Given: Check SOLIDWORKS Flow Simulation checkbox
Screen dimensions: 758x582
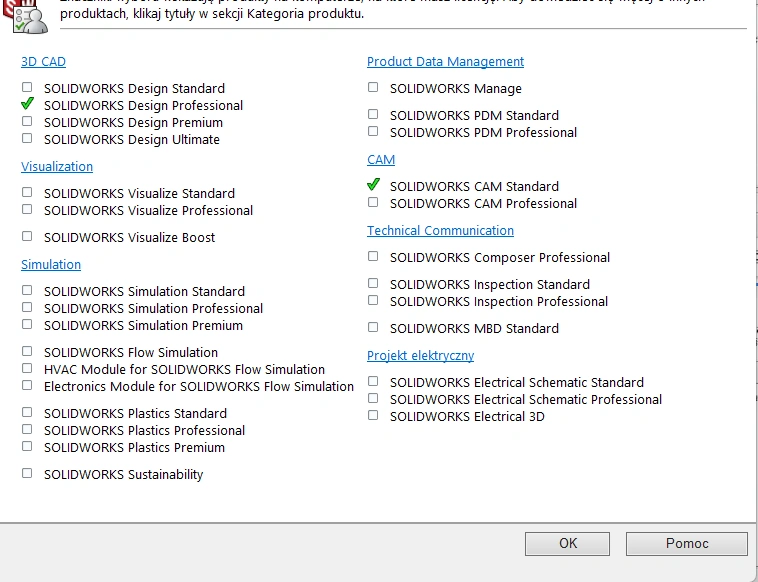Looking at the screenshot, I should coord(27,351).
